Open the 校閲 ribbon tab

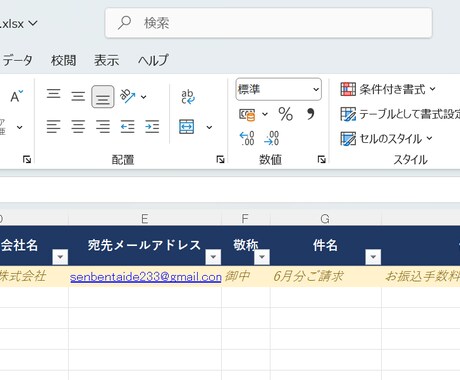pos(63,60)
